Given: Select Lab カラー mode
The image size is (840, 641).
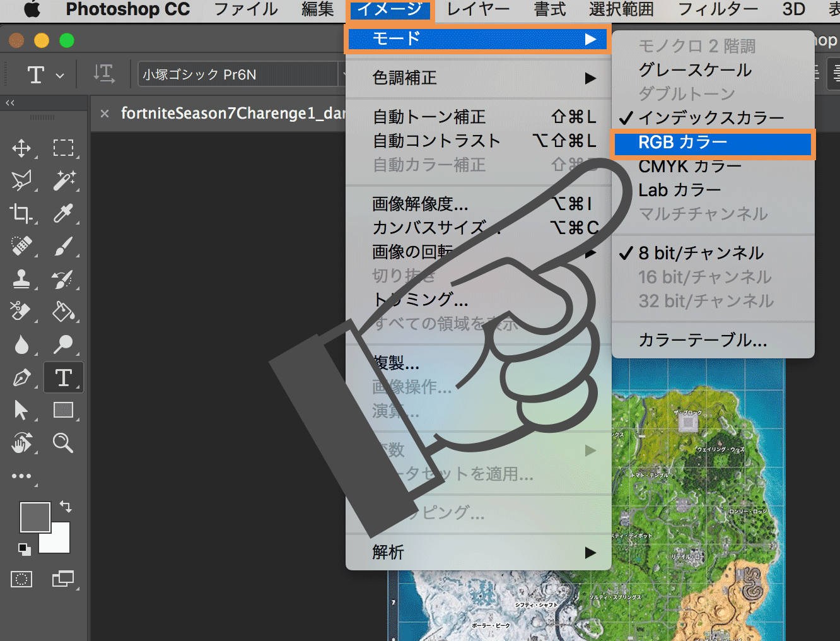Looking at the screenshot, I should click(x=713, y=190).
